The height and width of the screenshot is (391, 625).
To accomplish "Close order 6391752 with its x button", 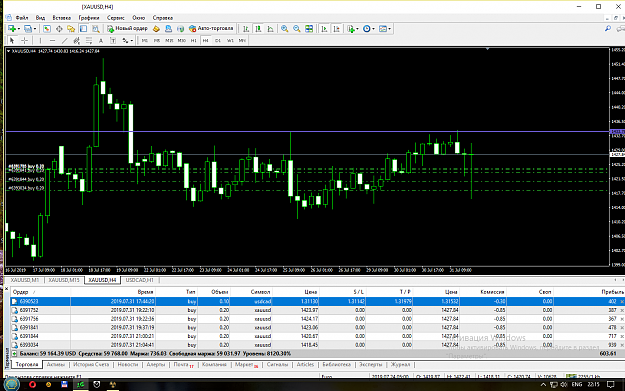I will pyautogui.click(x=622, y=310).
